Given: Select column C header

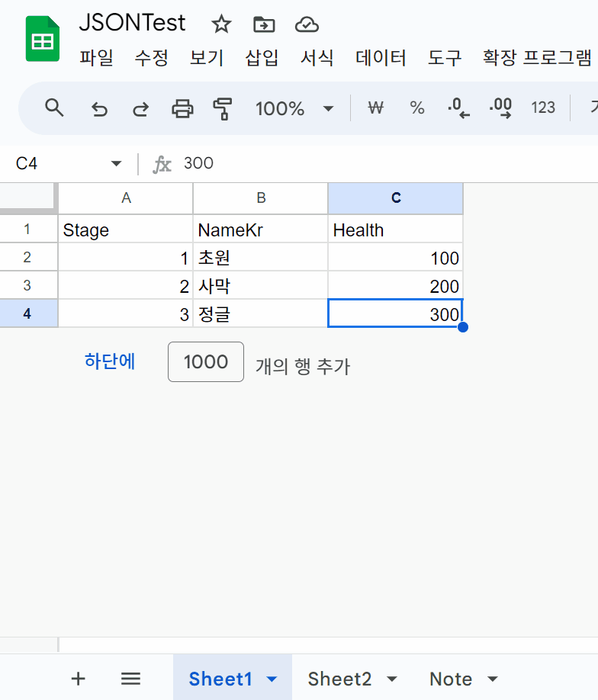Looking at the screenshot, I should pos(396,197).
